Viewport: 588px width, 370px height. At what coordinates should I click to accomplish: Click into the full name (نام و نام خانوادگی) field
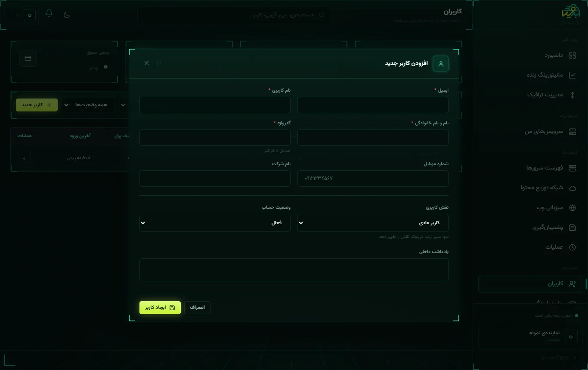373,138
